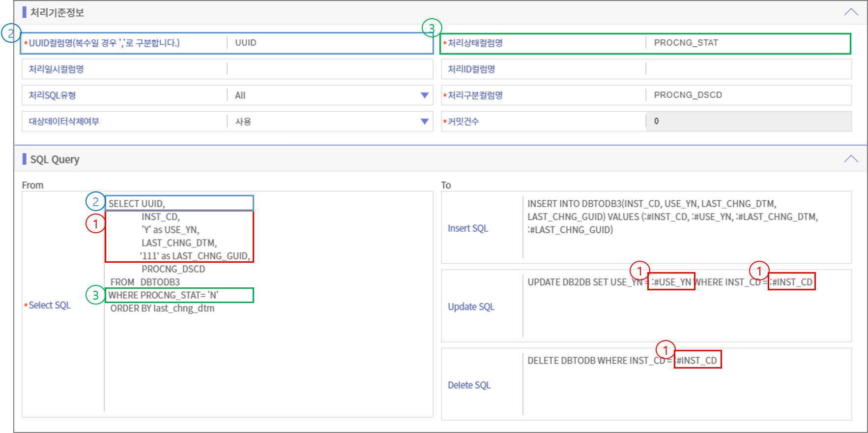
Task: Click the empty 처리일시컬럼명 input field
Action: click(330, 69)
